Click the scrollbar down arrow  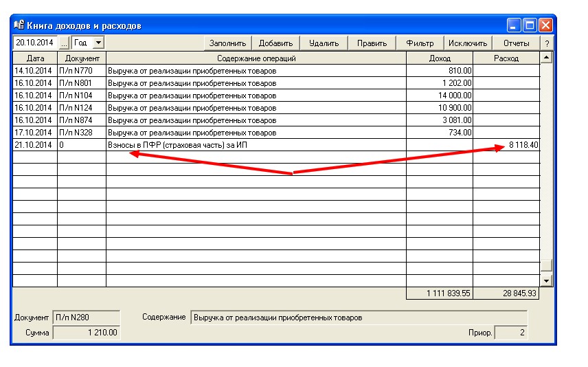pos(546,280)
